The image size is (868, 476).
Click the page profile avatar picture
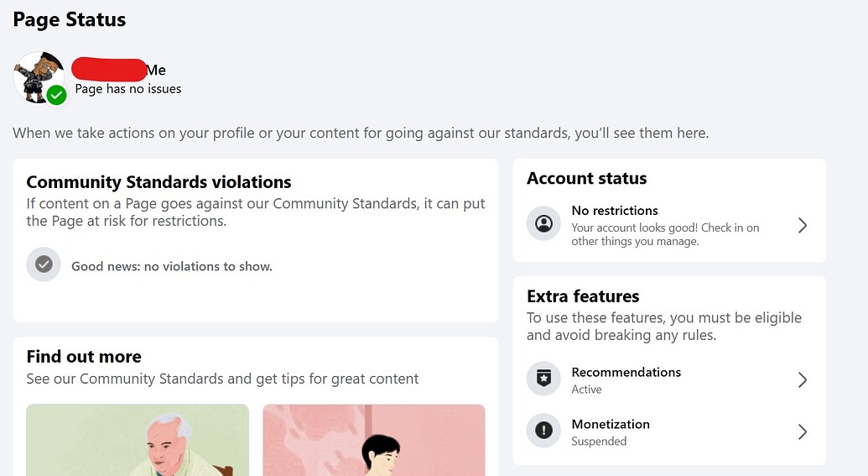click(x=39, y=77)
